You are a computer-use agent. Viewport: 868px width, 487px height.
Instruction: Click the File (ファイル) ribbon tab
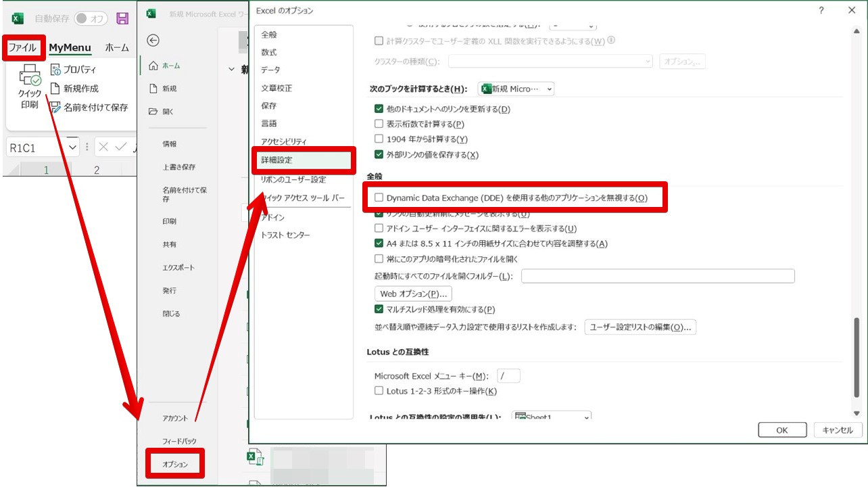click(23, 47)
